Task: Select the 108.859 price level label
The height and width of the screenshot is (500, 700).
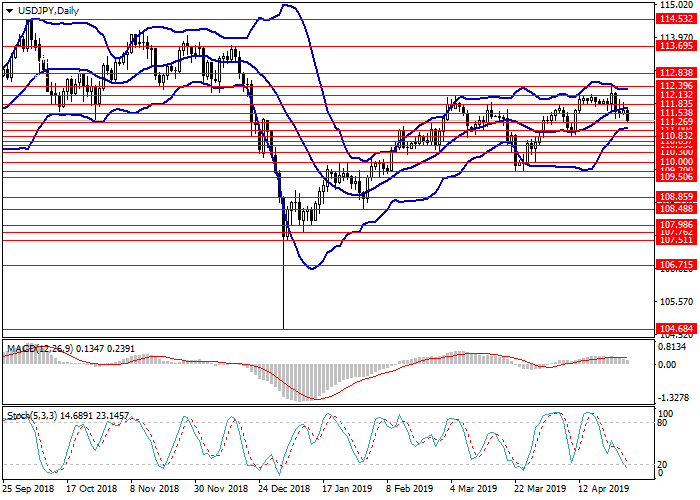Action: point(677,198)
